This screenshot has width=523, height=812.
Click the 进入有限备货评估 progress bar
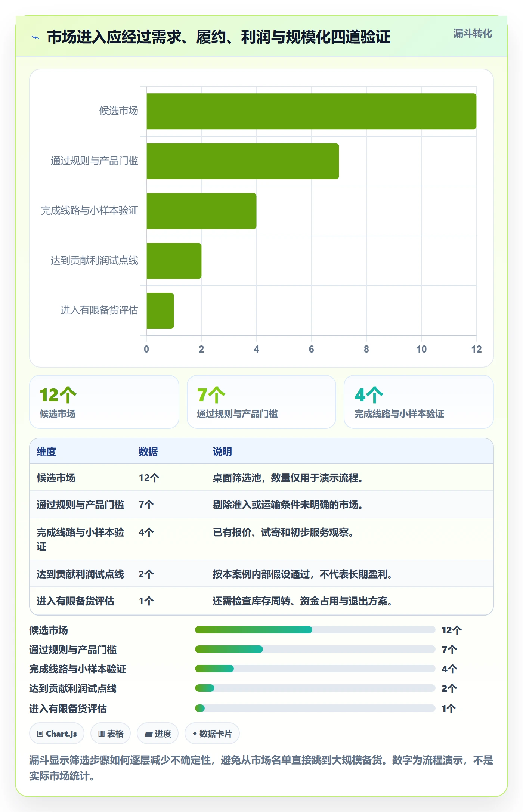tap(315, 708)
